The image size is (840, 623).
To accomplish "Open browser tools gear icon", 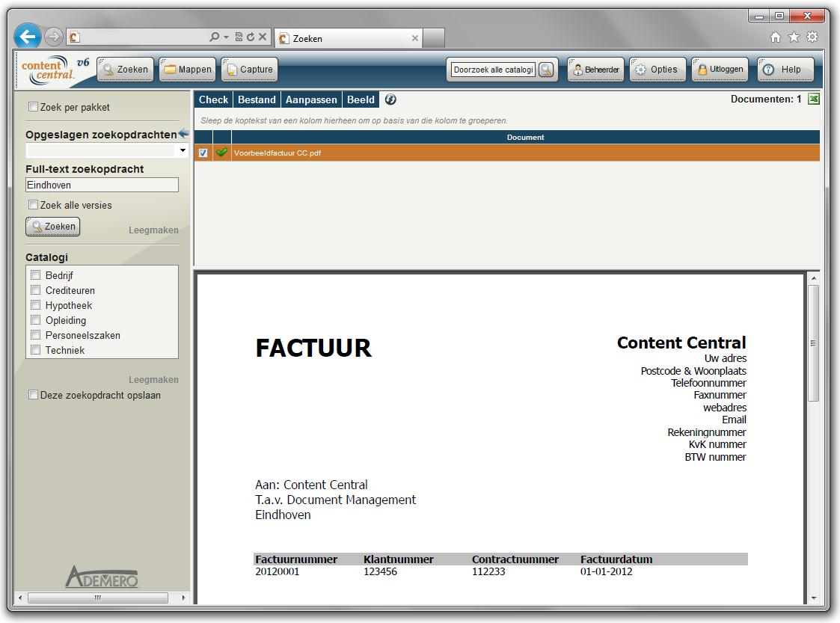I will (812, 37).
